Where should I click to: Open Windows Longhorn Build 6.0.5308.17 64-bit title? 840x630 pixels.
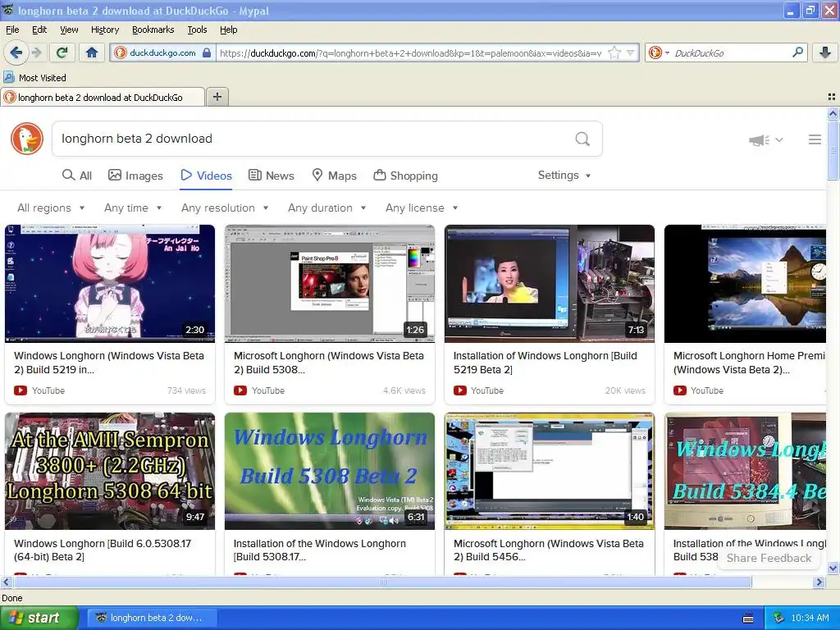pyautogui.click(x=103, y=550)
